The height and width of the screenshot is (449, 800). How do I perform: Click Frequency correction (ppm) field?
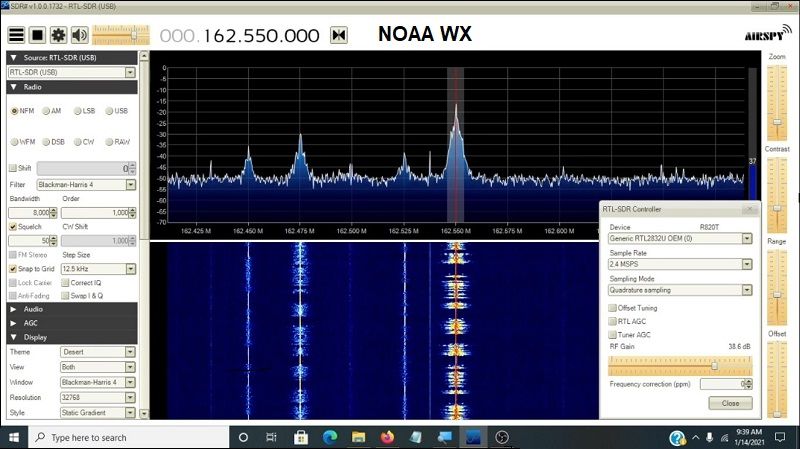722,384
